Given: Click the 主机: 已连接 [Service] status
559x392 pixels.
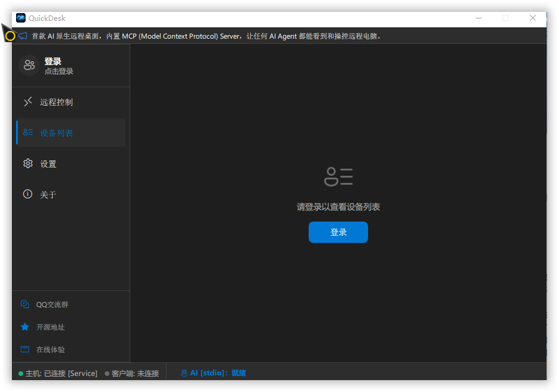Looking at the screenshot, I should point(61,374).
